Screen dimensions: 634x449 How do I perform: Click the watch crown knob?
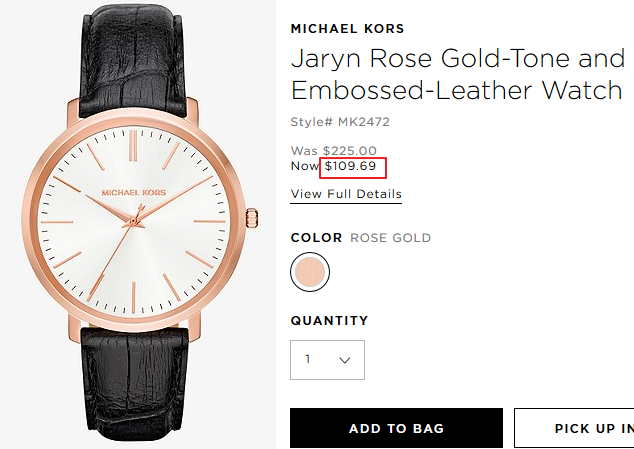coord(252,220)
